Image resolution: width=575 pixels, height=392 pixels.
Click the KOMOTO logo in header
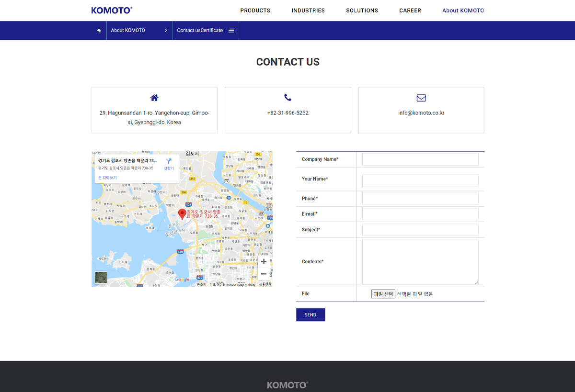click(x=112, y=10)
